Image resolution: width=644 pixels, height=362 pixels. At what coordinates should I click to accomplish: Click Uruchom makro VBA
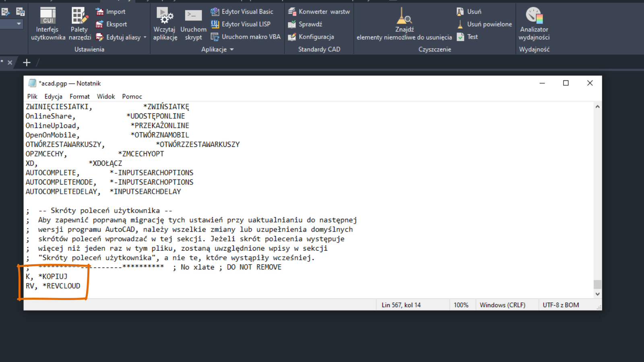(x=246, y=37)
